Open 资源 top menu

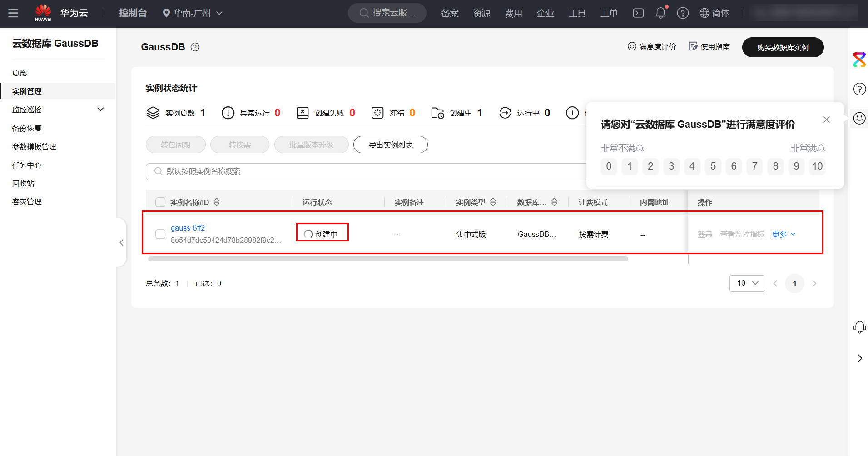tap(482, 13)
